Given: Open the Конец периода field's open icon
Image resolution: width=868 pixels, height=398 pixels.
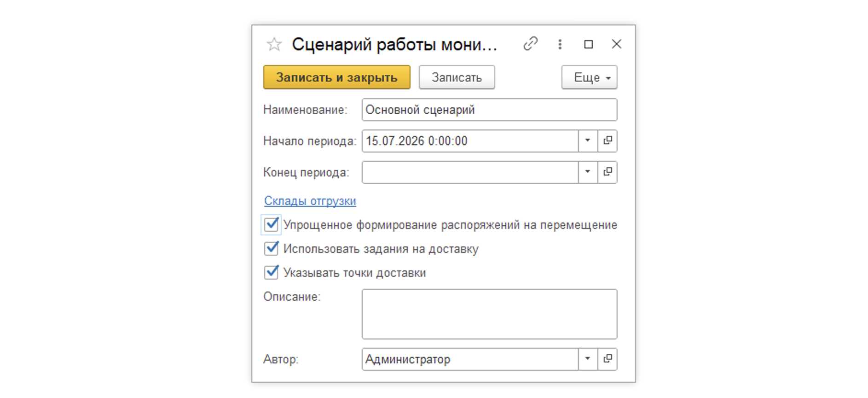Looking at the screenshot, I should 608,172.
